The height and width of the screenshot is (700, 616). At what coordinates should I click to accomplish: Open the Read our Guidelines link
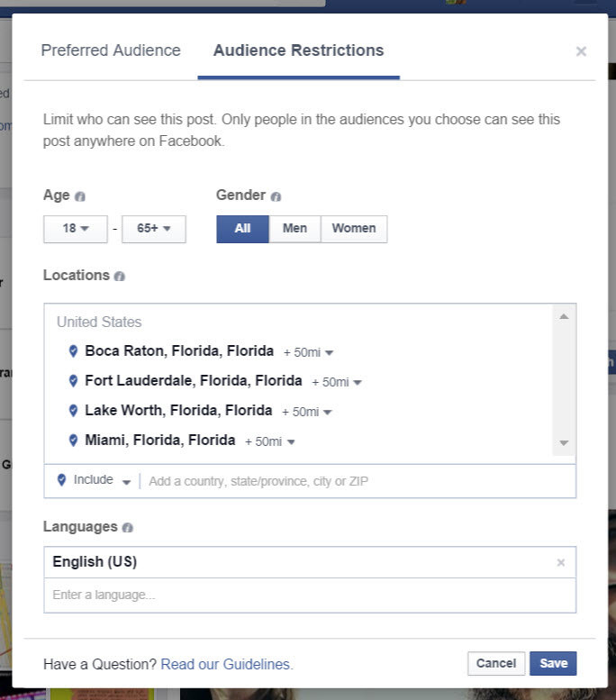(227, 664)
